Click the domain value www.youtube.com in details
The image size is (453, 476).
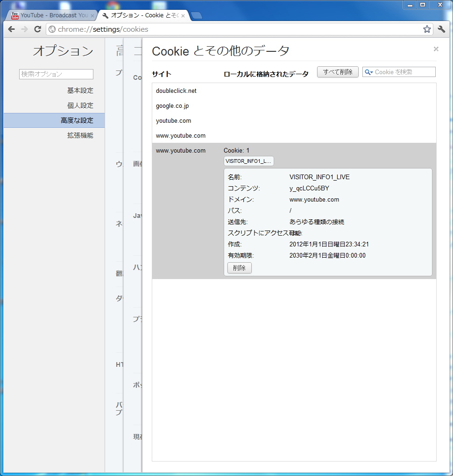click(314, 199)
